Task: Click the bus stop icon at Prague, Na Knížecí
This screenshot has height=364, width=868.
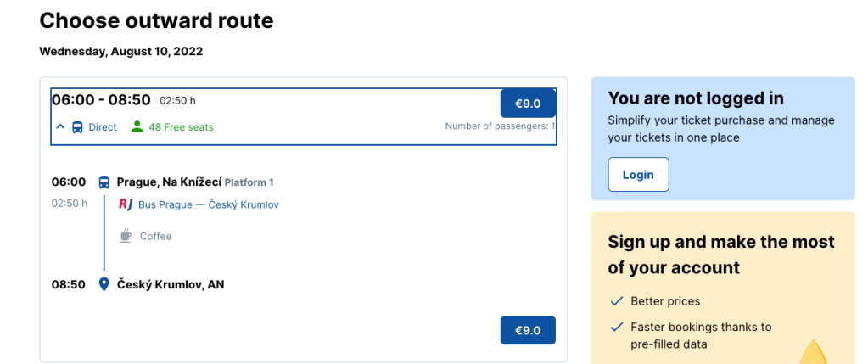Action: (x=104, y=182)
